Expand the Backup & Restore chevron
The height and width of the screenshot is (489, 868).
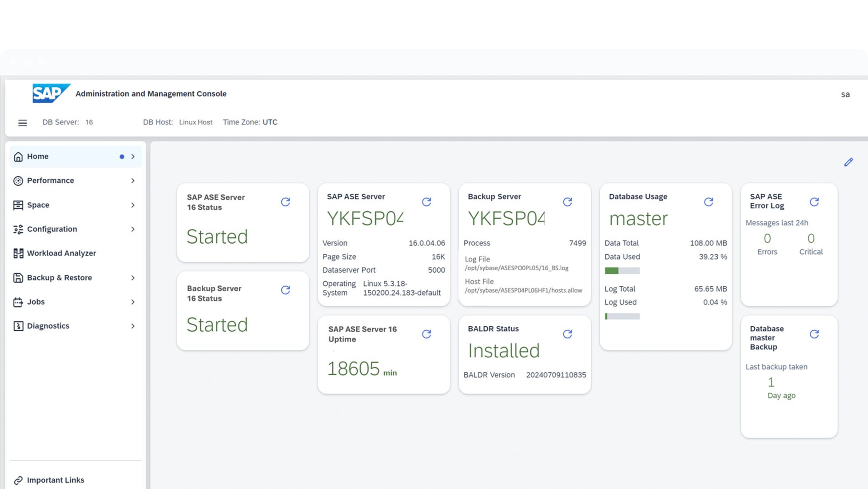(x=133, y=278)
